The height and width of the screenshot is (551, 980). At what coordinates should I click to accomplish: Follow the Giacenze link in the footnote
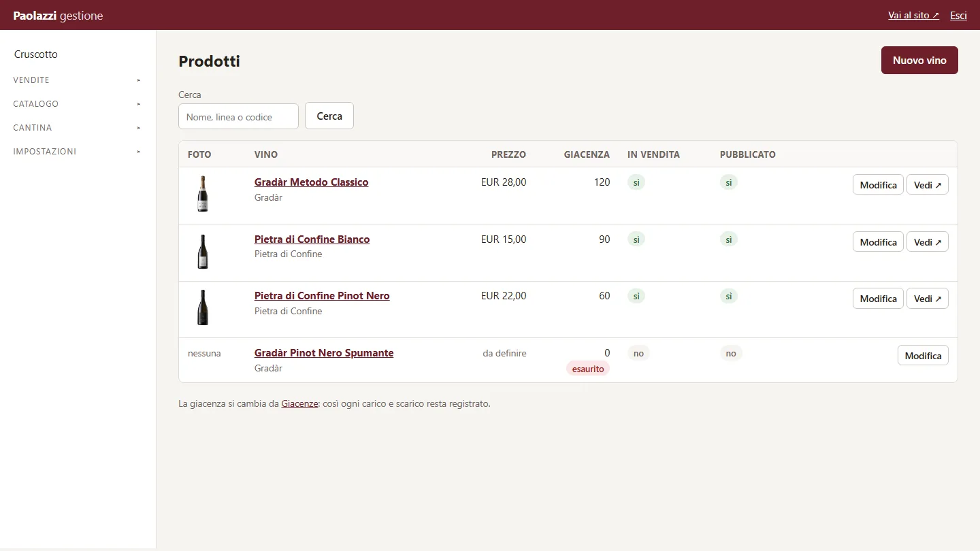[299, 403]
